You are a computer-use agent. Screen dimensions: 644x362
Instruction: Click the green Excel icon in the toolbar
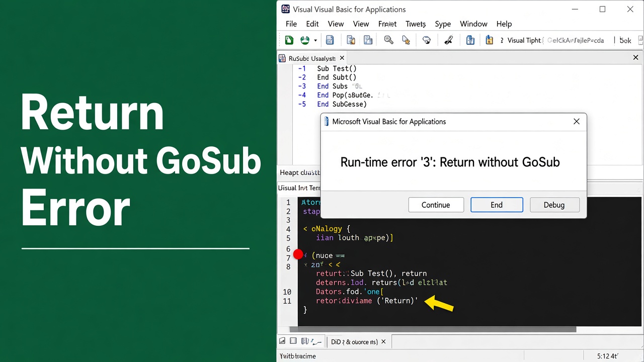pos(289,40)
